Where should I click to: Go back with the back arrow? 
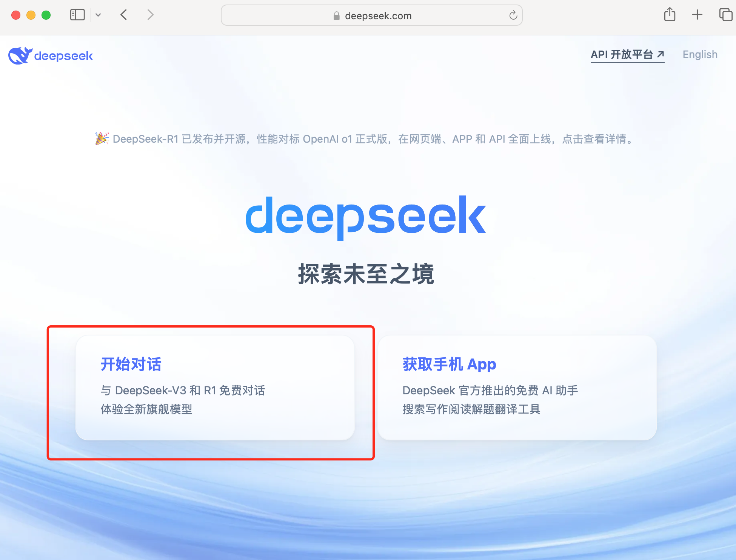[x=124, y=15]
